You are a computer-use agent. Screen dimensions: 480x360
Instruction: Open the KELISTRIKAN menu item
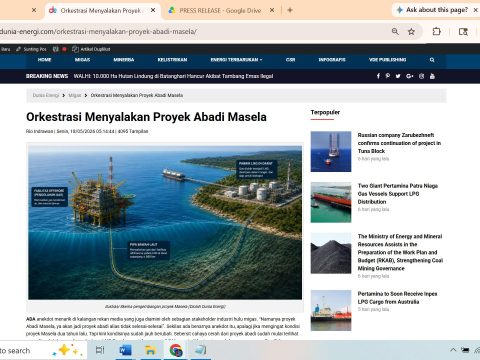[x=172, y=60]
